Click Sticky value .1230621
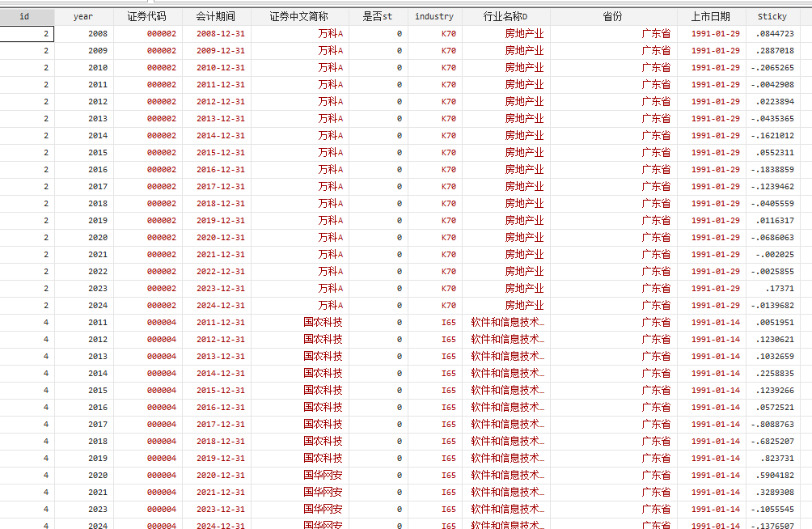Screen dimensions: 812x529 [x=775, y=340]
